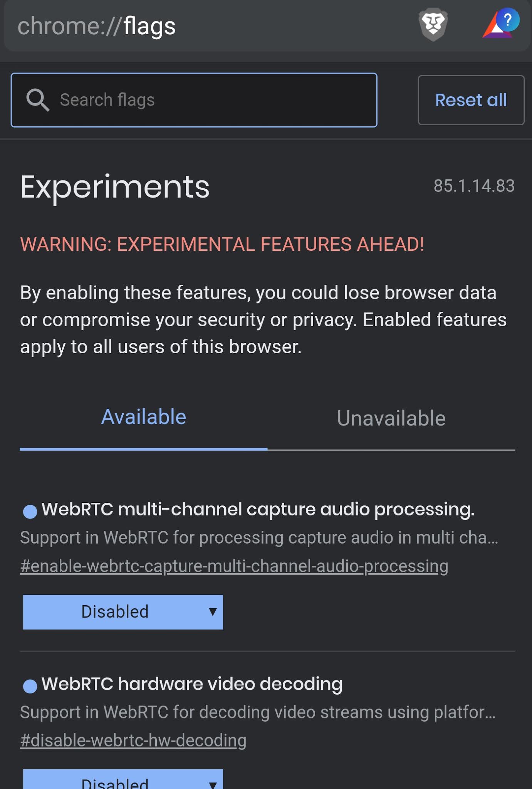Switch to the Available tab
This screenshot has width=532, height=789.
[143, 417]
